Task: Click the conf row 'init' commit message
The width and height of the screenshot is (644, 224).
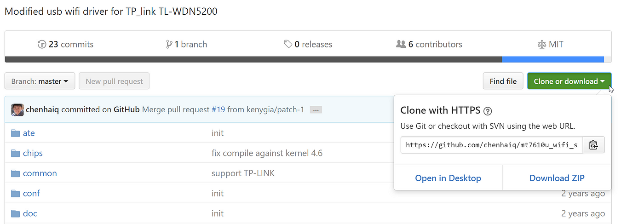Action: click(218, 193)
